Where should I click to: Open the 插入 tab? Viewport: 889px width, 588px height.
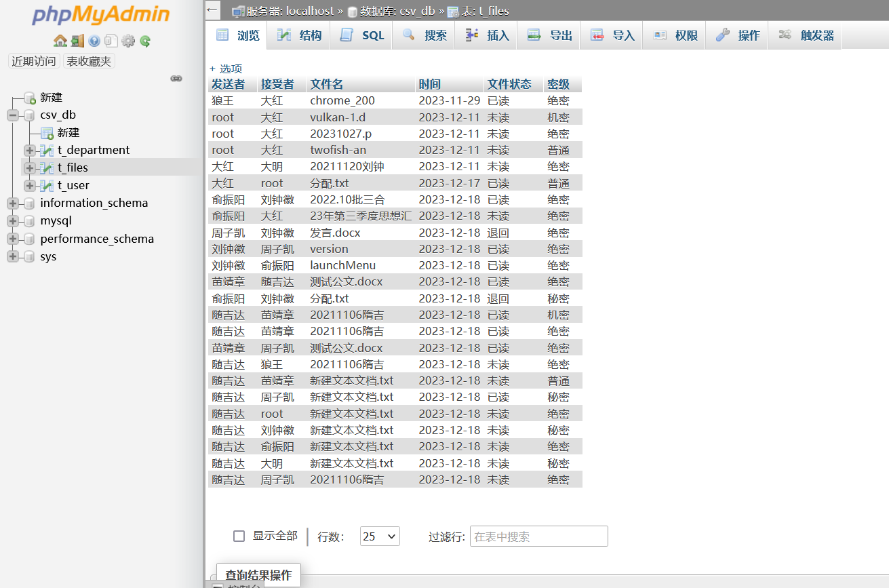(487, 35)
